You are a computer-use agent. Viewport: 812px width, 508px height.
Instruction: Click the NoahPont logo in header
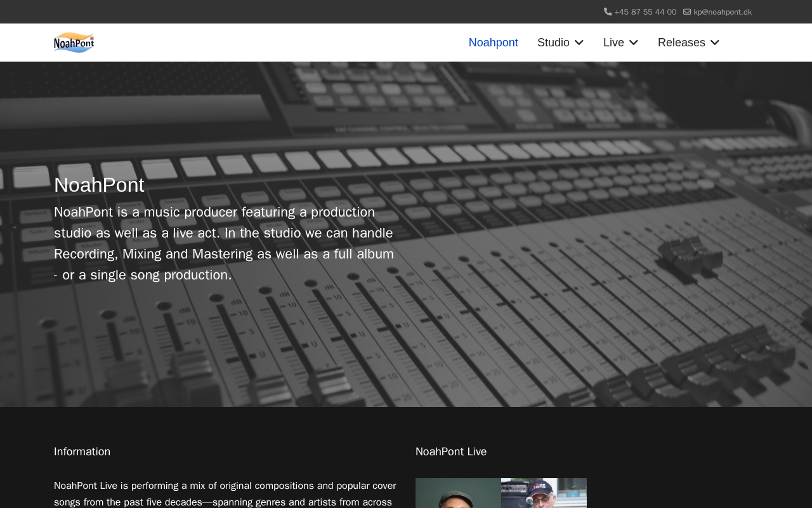point(74,43)
